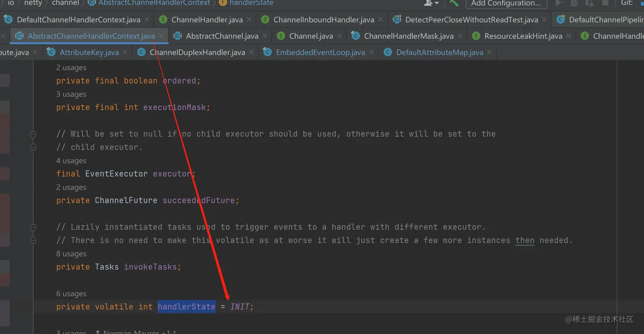
Task: Open the Add Configuration... selector
Action: point(506,3)
